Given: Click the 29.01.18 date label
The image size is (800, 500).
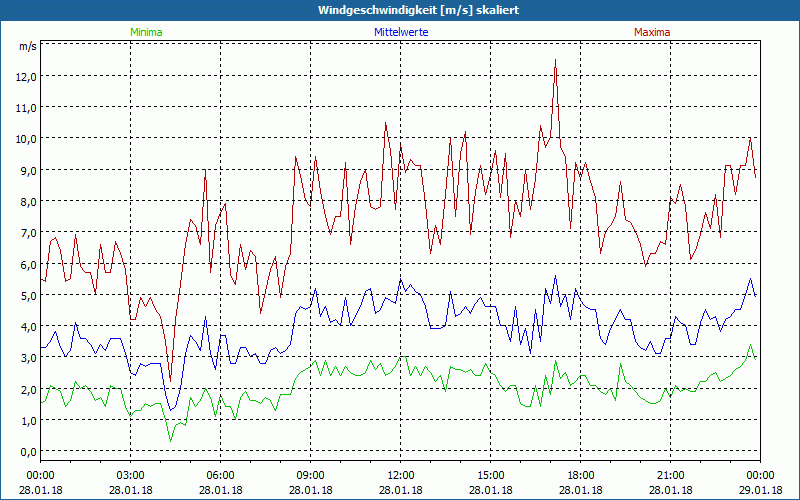Looking at the screenshot, I should 761,490.
